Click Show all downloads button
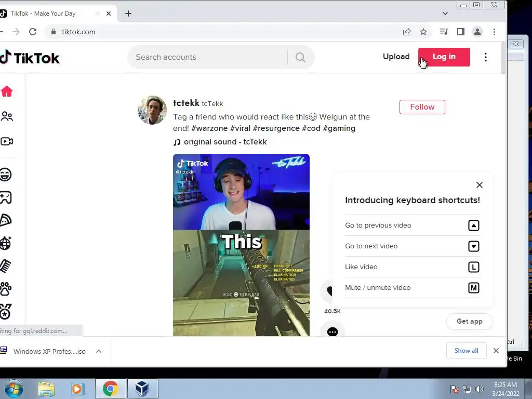 [x=466, y=351]
